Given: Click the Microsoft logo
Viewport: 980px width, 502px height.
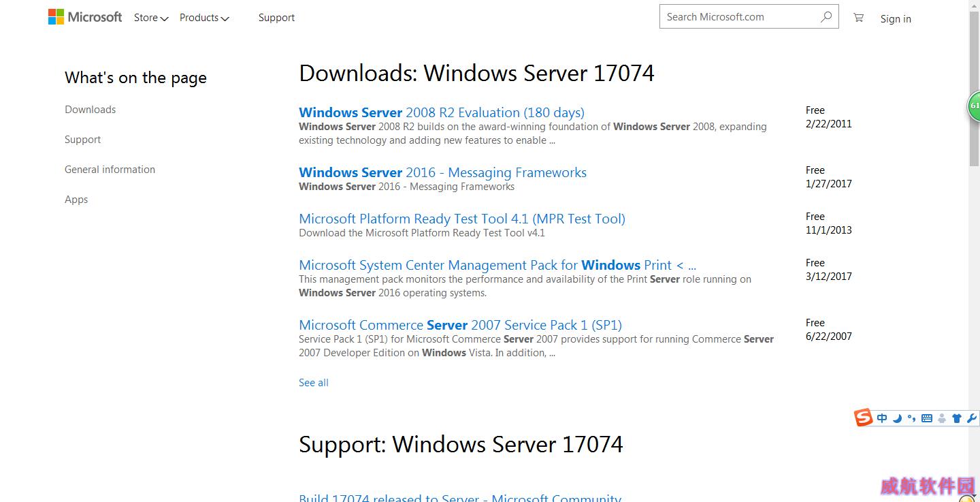Looking at the screenshot, I should pyautogui.click(x=85, y=17).
